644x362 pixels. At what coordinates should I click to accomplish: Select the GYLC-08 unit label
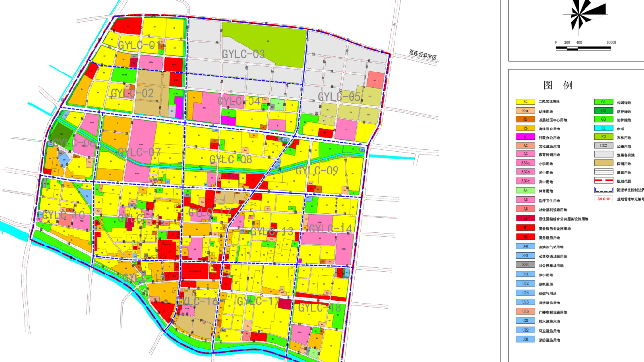pyautogui.click(x=231, y=159)
